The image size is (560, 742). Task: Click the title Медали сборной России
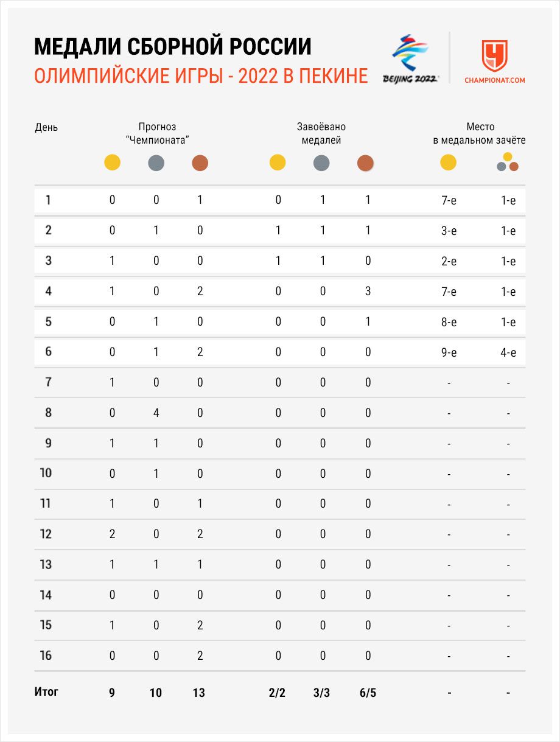[172, 46]
